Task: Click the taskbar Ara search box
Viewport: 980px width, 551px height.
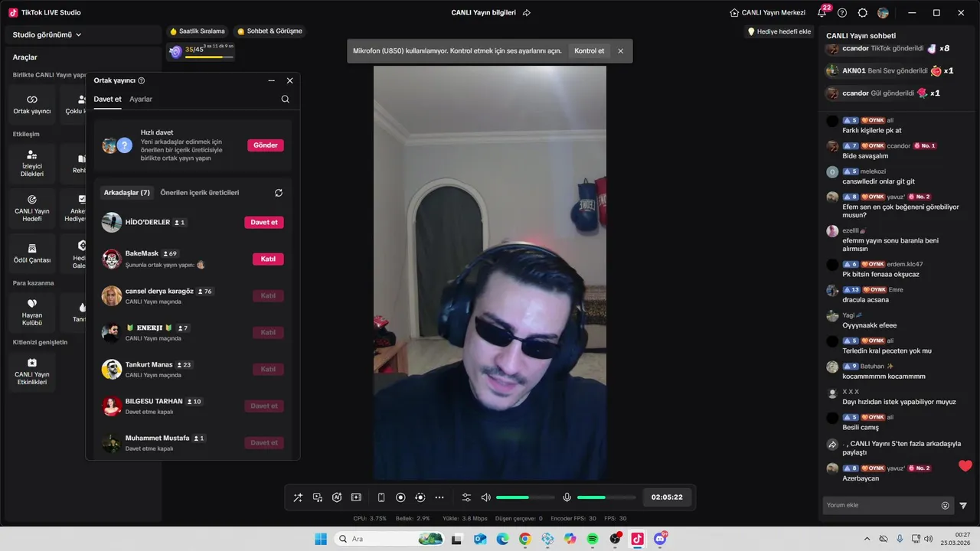Action: [x=390, y=539]
